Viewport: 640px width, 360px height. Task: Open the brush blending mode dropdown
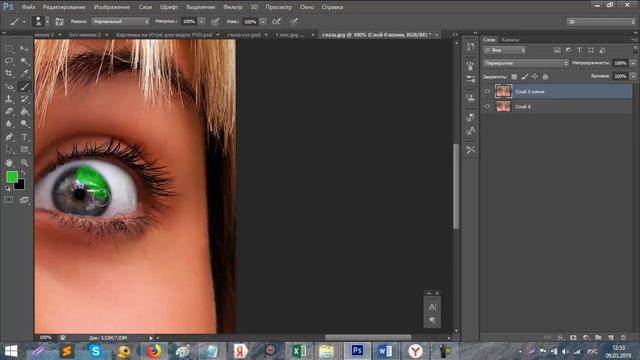(x=121, y=21)
